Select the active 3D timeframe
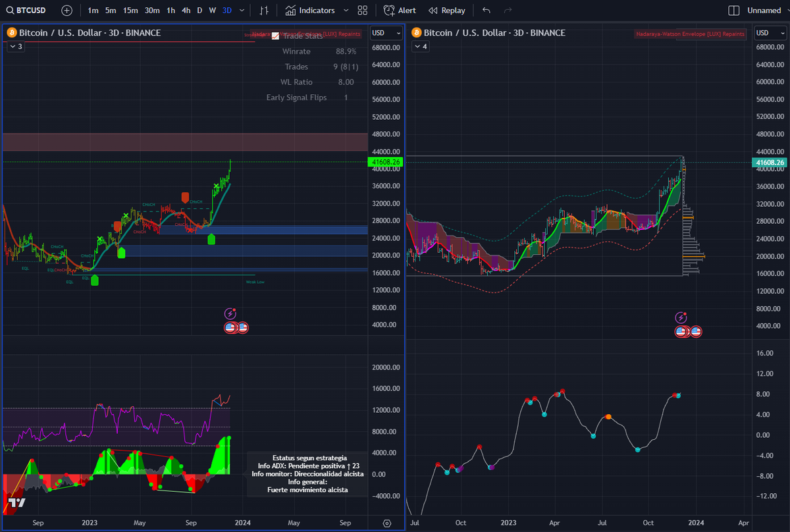This screenshot has height=532, width=790. pos(227,11)
